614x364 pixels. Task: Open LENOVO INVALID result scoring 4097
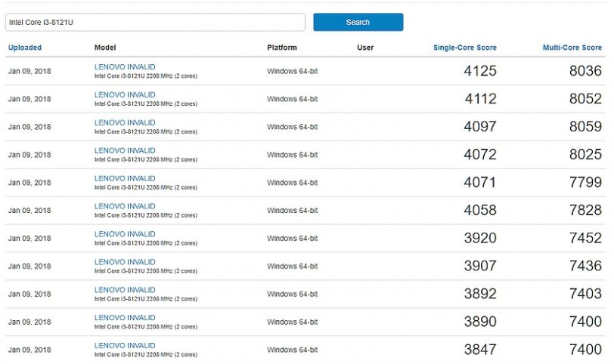125,122
